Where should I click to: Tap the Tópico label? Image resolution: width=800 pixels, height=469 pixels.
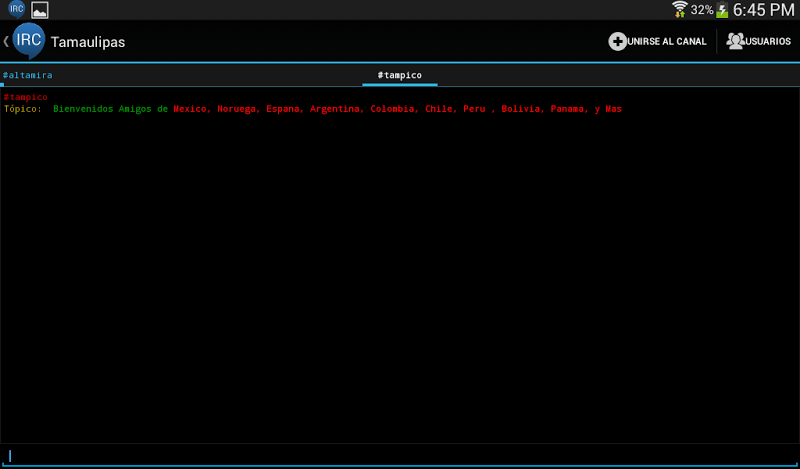click(x=23, y=109)
